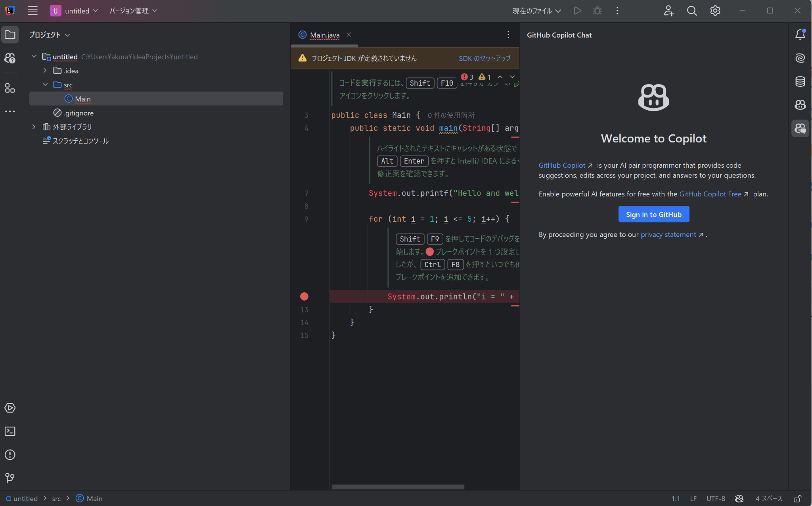The image size is (812, 506).
Task: Click src breadcrumb in status bar
Action: point(56,498)
